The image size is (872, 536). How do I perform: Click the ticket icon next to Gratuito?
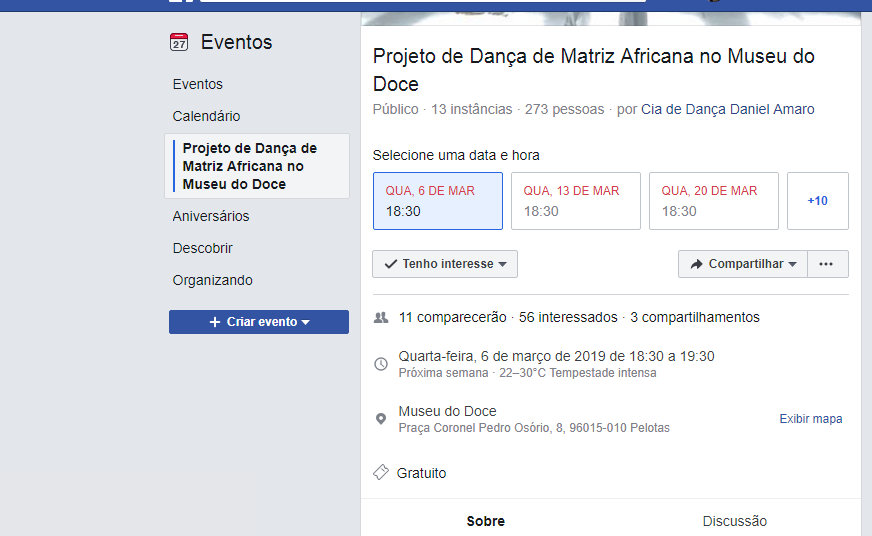(380, 472)
